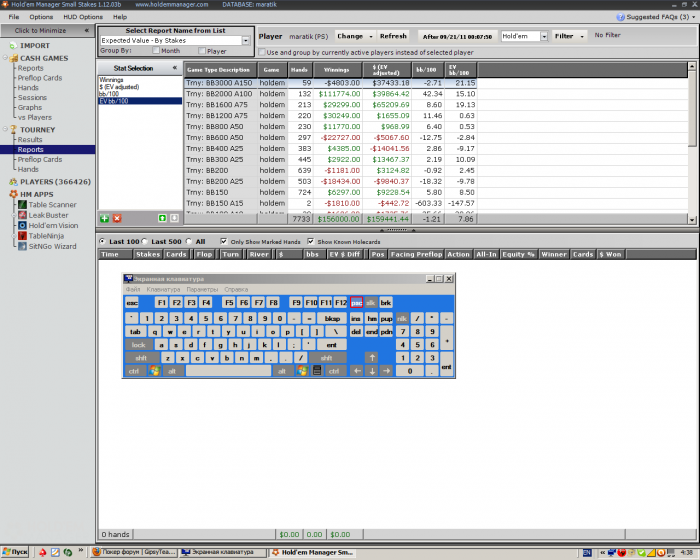Screen dimensions: 700x560
Task: Expand the Suggested FAQs dropdown arrow
Action: 693,17
